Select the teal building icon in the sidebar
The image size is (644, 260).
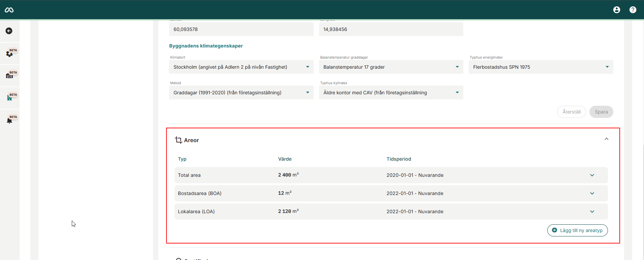[x=9, y=98]
